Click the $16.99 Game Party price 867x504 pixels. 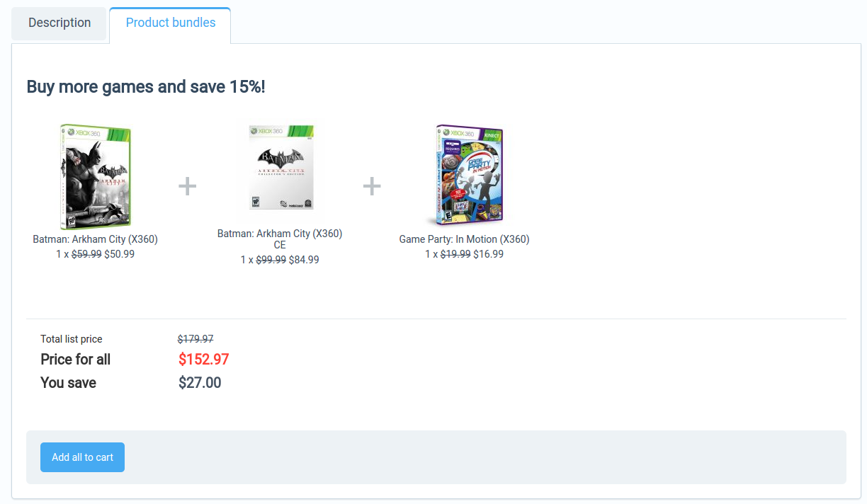489,254
